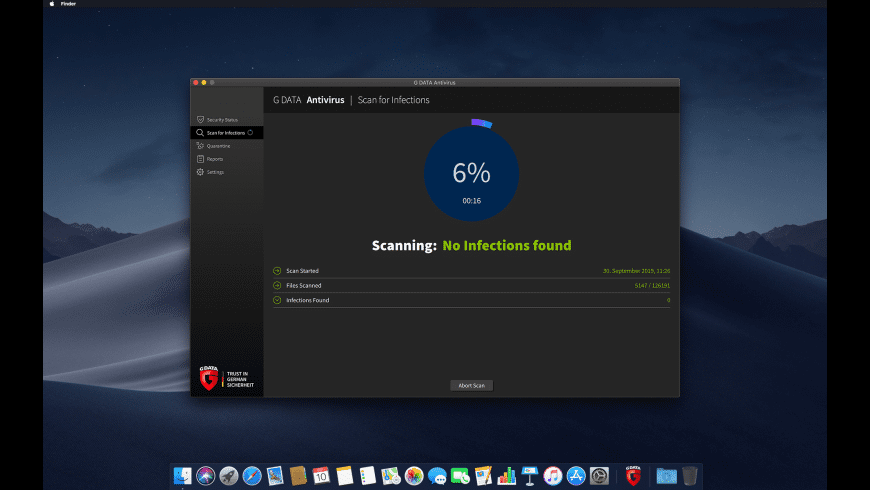Launch Siri from the Dock

[205, 476]
